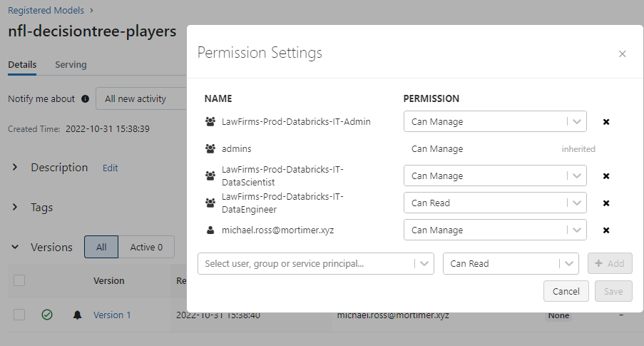Open the Version 1 link
Image resolution: width=644 pixels, height=346 pixels.
point(112,315)
